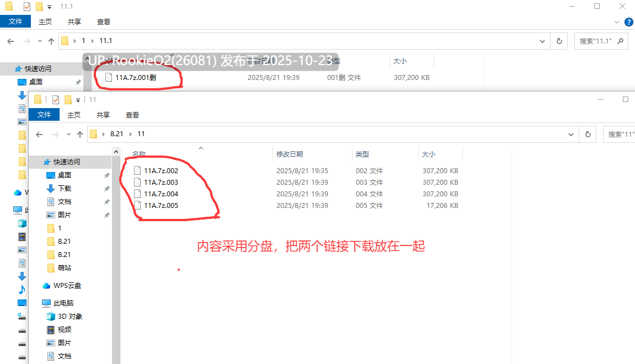Open 文件 tab in 11.1 window
Image resolution: width=635 pixels, height=364 pixels.
[x=15, y=22]
